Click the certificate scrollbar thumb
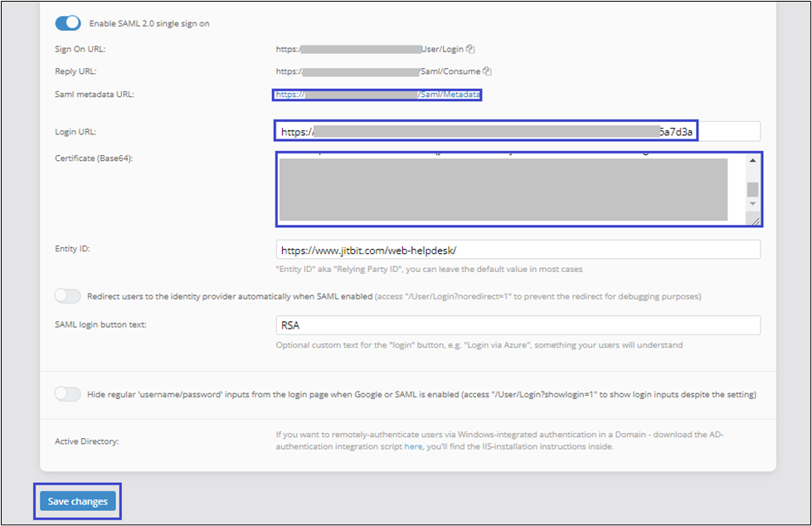The width and height of the screenshot is (812, 526). point(752,189)
